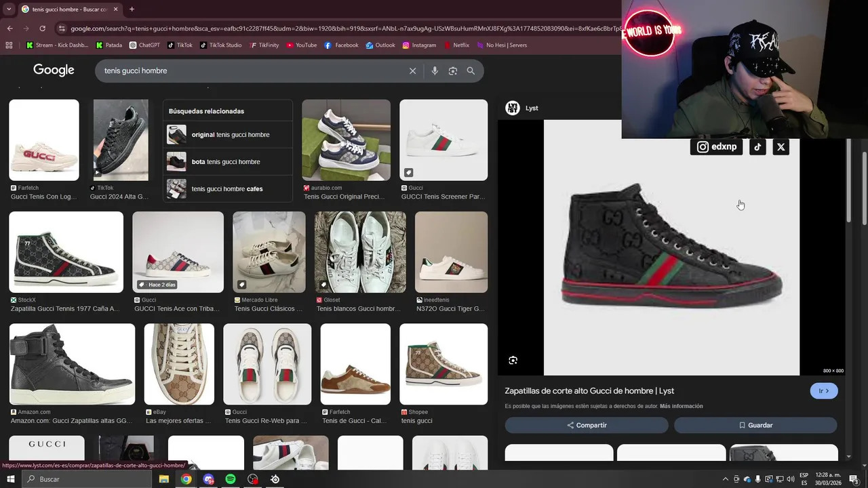The image size is (868, 488).
Task: Open the TikFinity bookmark
Action: [x=264, y=45]
